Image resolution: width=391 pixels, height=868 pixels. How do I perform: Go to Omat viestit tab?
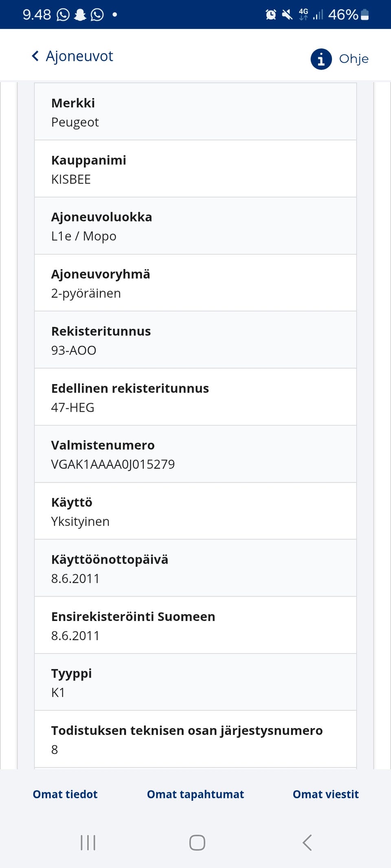coord(326,794)
